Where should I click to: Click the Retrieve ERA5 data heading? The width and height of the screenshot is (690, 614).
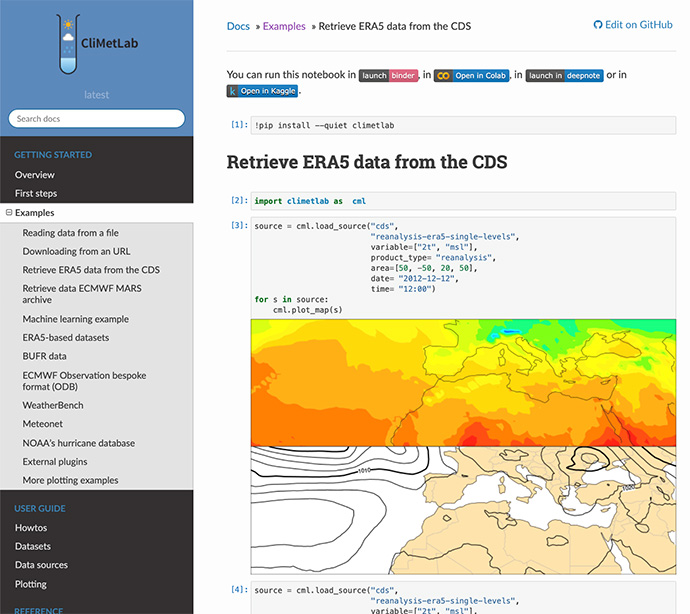367,162
